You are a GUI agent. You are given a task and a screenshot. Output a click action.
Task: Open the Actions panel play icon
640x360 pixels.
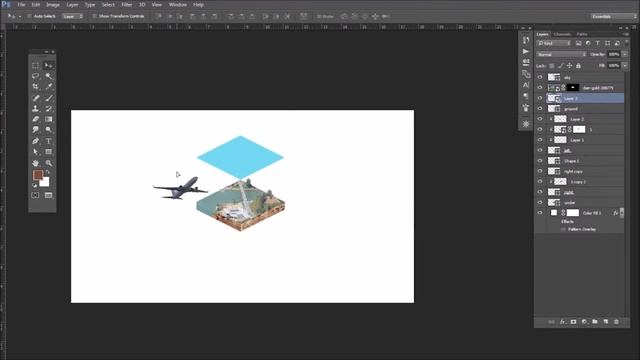pos(526,51)
